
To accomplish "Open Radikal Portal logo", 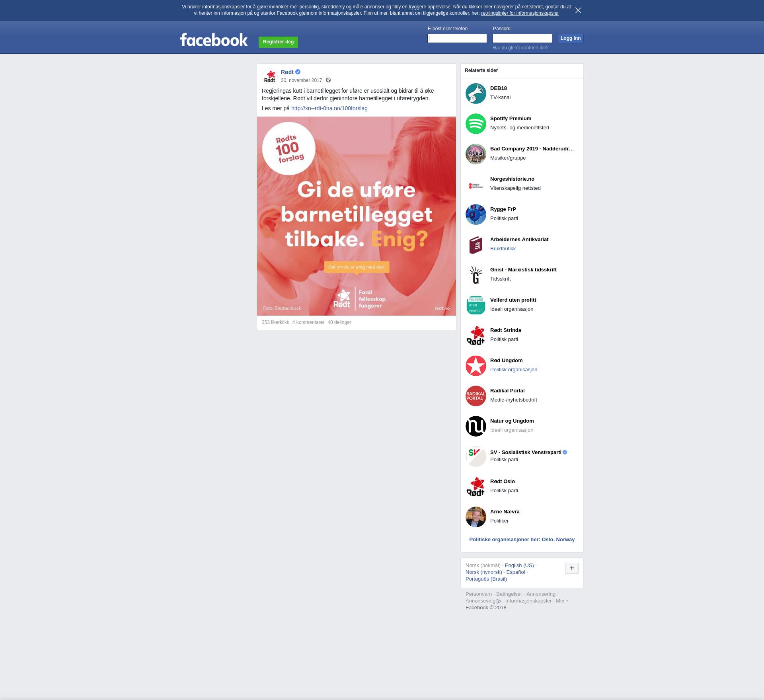I will [x=476, y=396].
